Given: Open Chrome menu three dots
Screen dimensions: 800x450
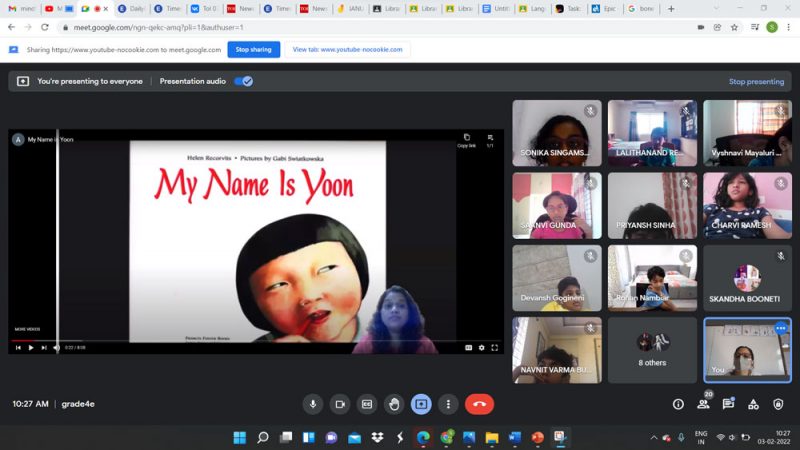Looking at the screenshot, I should (x=788, y=28).
